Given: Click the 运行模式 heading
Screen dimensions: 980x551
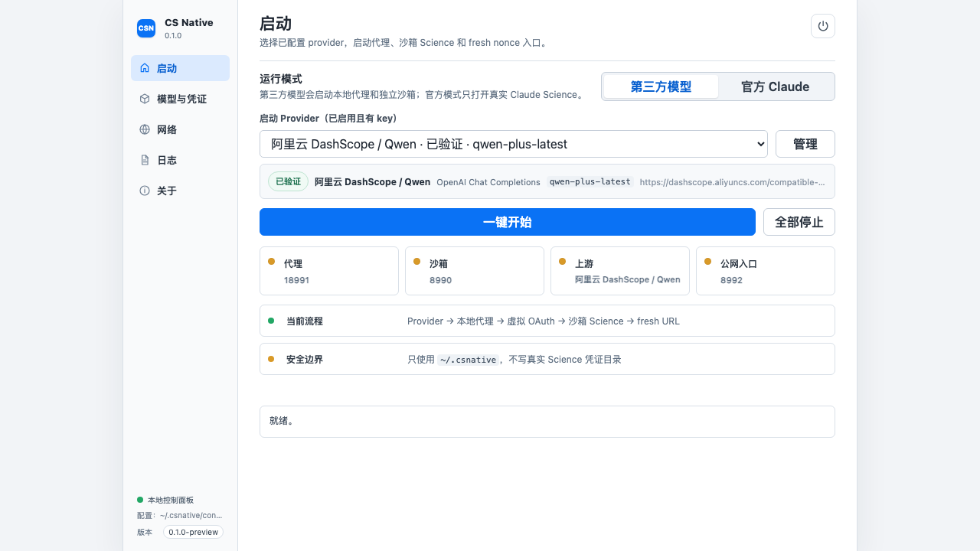Looking at the screenshot, I should [281, 79].
